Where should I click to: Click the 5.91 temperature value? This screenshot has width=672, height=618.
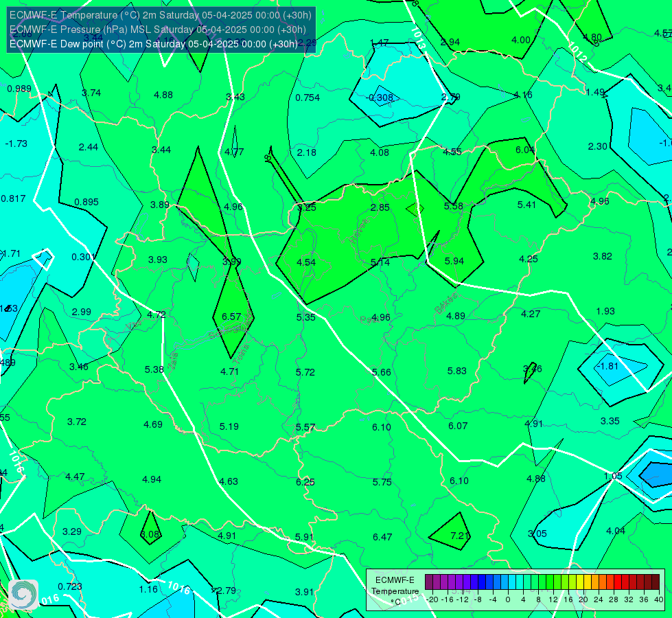coord(304,537)
